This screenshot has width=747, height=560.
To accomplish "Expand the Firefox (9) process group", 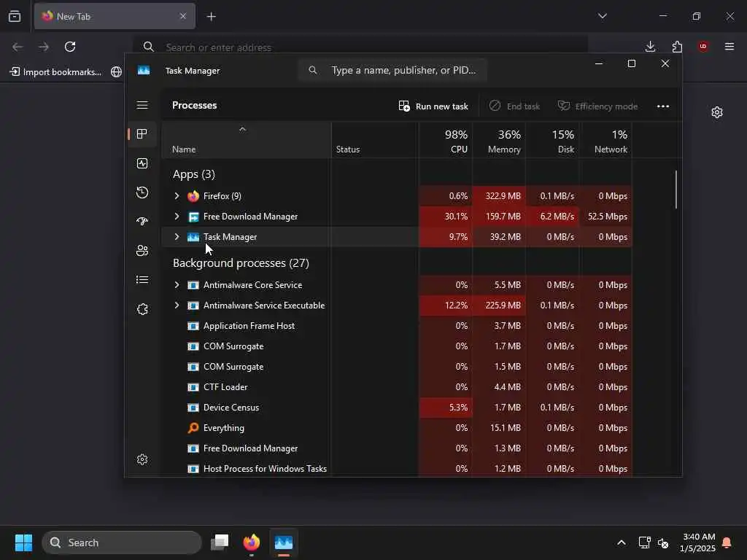I will click(x=177, y=195).
